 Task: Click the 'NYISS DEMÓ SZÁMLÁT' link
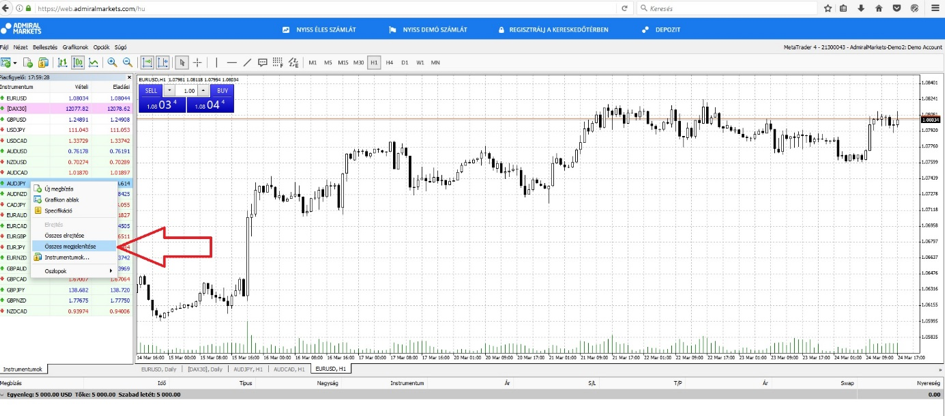428,30
